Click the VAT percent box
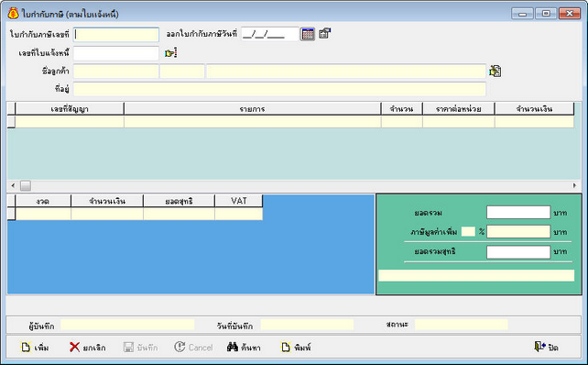The image size is (588, 365). pos(468,232)
